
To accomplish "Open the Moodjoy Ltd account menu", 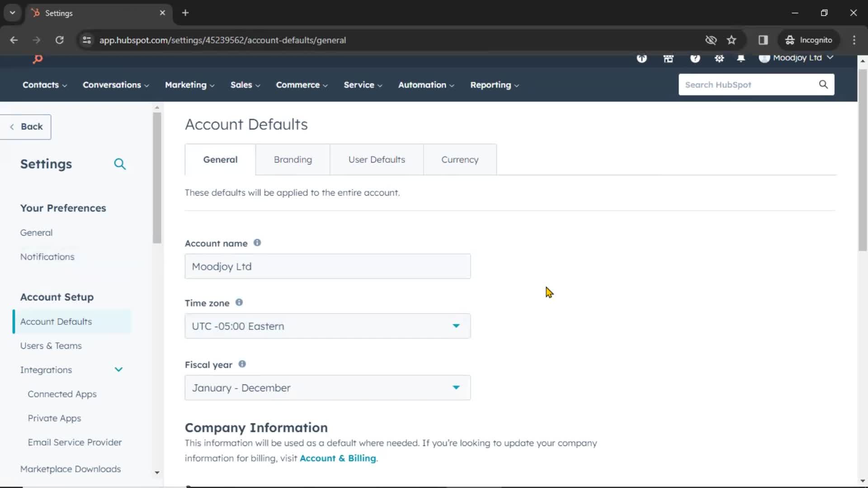I will pos(796,58).
